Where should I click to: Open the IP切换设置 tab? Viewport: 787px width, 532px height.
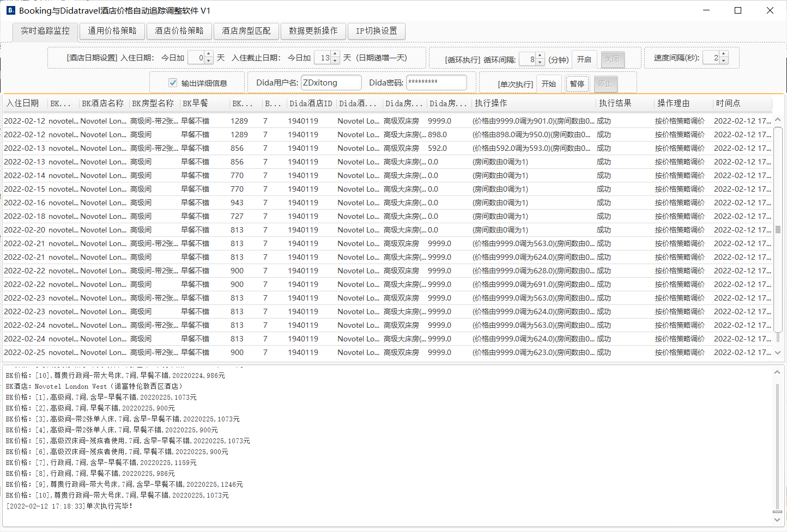377,31
